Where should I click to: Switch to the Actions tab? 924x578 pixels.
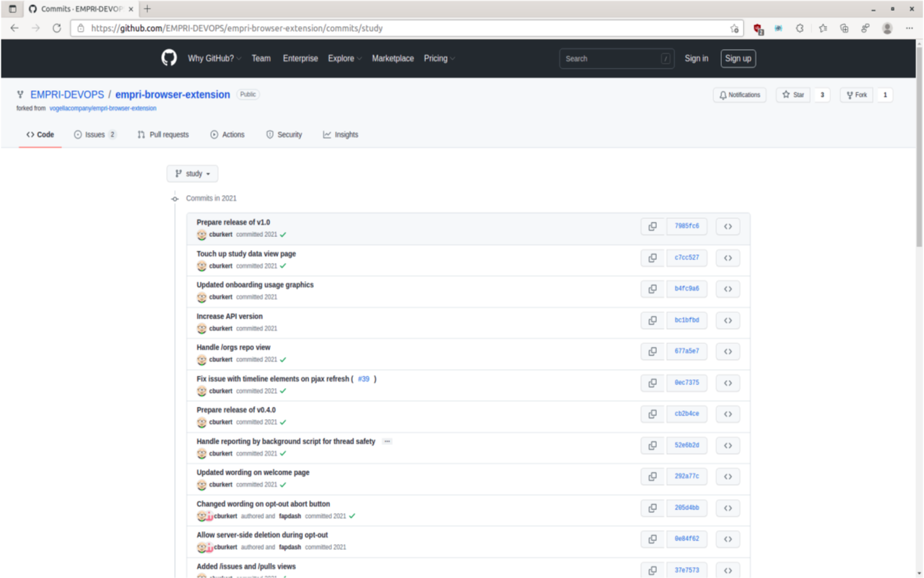click(227, 134)
